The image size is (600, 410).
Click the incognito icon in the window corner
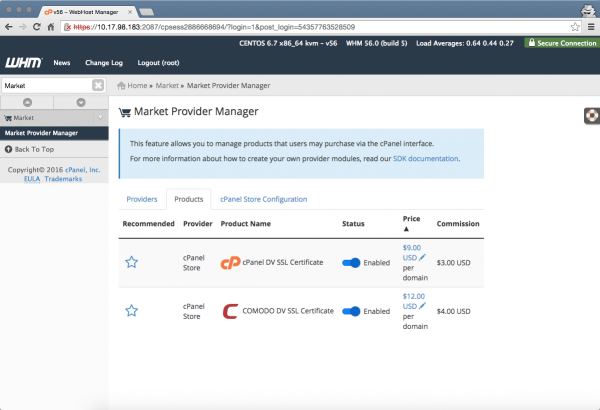[588, 10]
